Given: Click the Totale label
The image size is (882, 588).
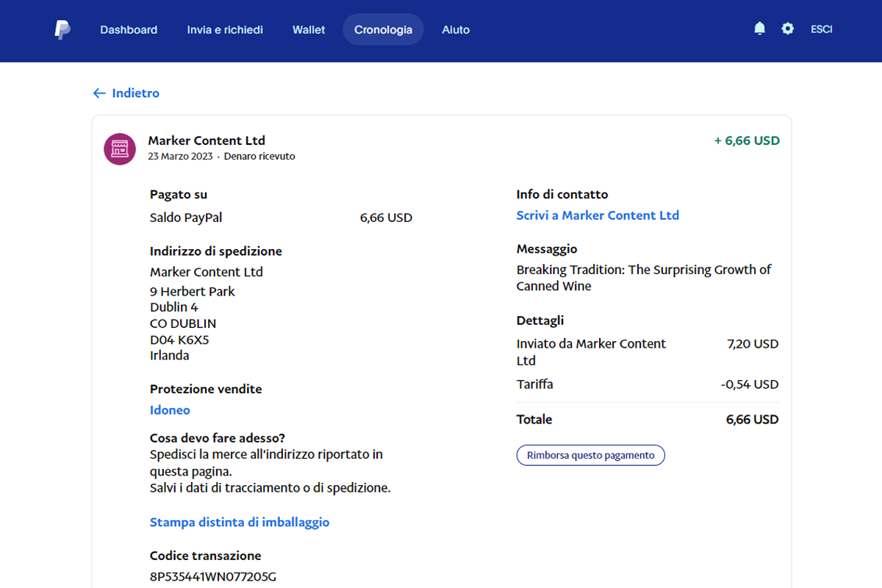Looking at the screenshot, I should click(x=534, y=420).
